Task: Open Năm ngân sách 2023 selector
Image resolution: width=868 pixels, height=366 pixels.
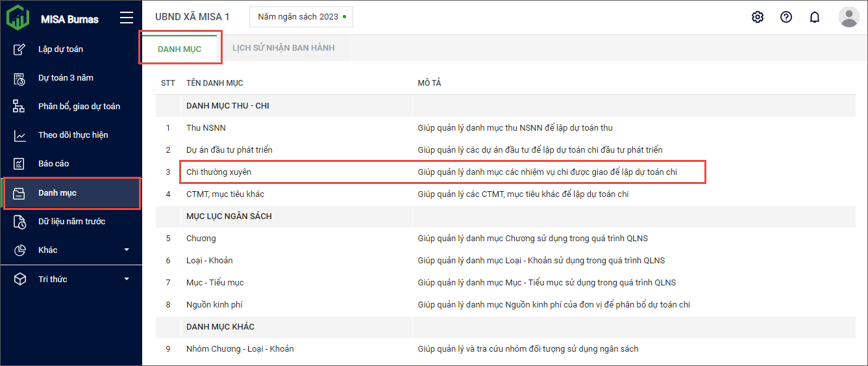Action: (x=301, y=17)
